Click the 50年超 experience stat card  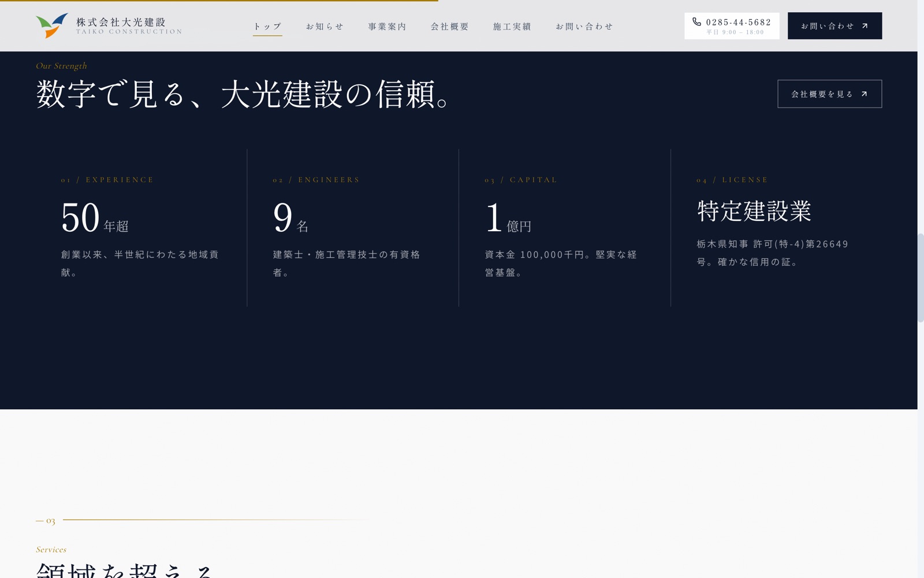[141, 228]
